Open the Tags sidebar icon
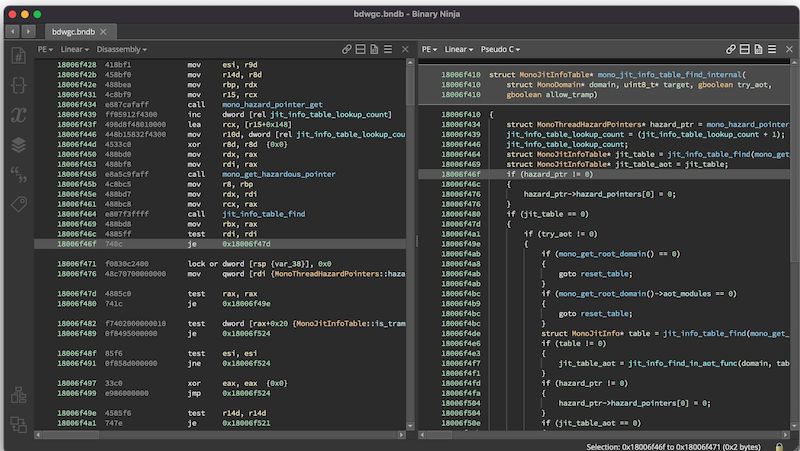800x451 pixels. coord(18,203)
